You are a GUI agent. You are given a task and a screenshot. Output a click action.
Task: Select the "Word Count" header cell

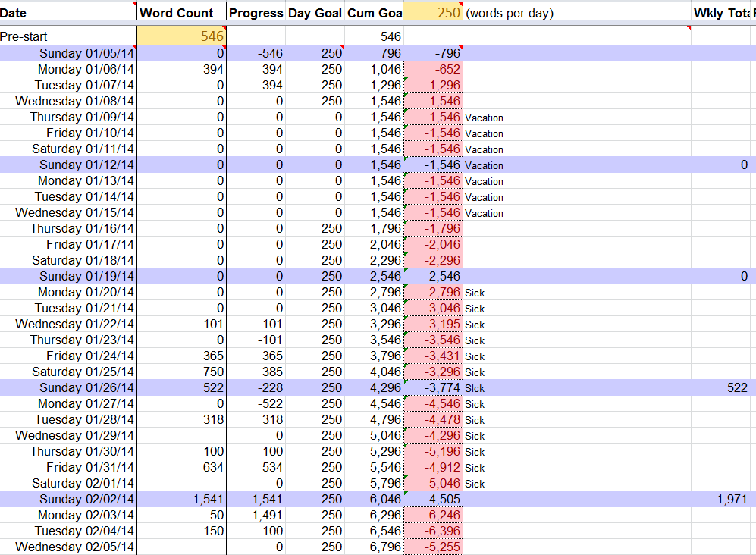[x=181, y=13]
